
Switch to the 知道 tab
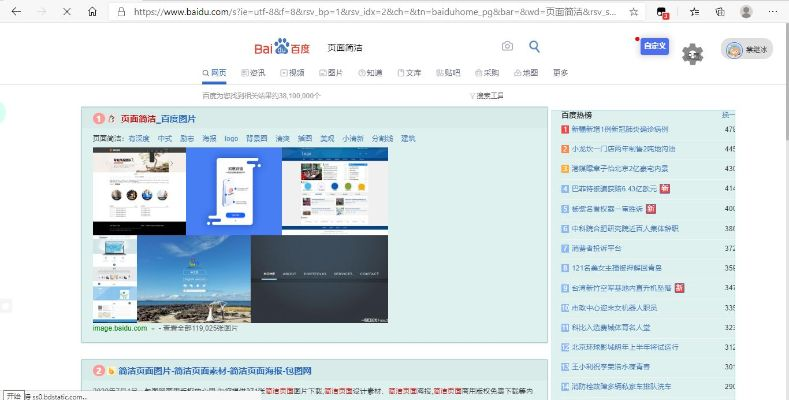(370, 73)
